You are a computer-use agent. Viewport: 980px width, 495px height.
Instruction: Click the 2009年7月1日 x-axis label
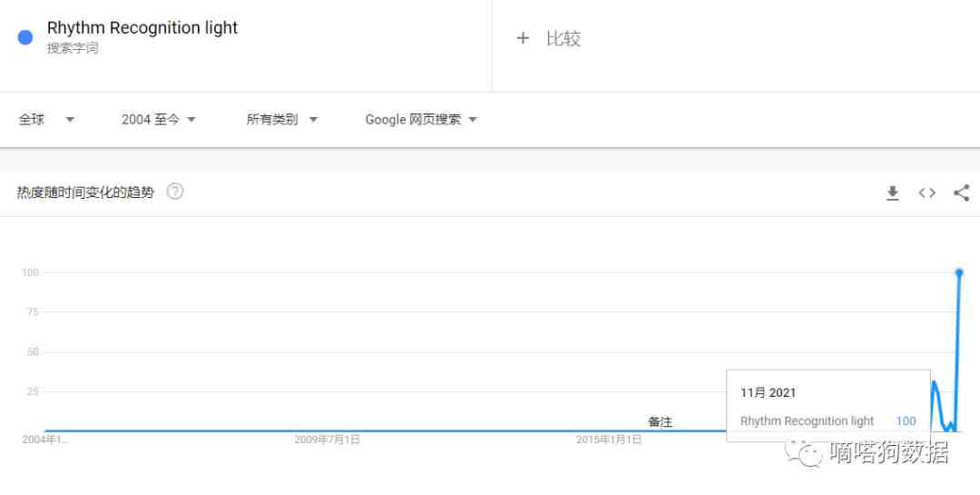[x=327, y=440]
